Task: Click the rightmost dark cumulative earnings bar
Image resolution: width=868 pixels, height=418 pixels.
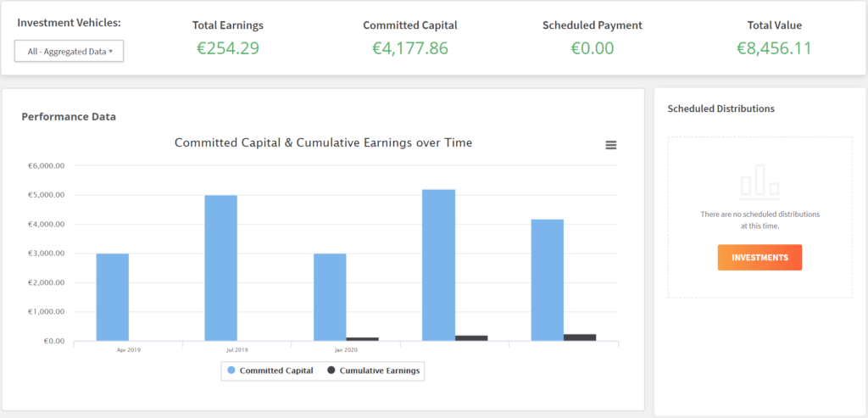Action: [x=580, y=337]
